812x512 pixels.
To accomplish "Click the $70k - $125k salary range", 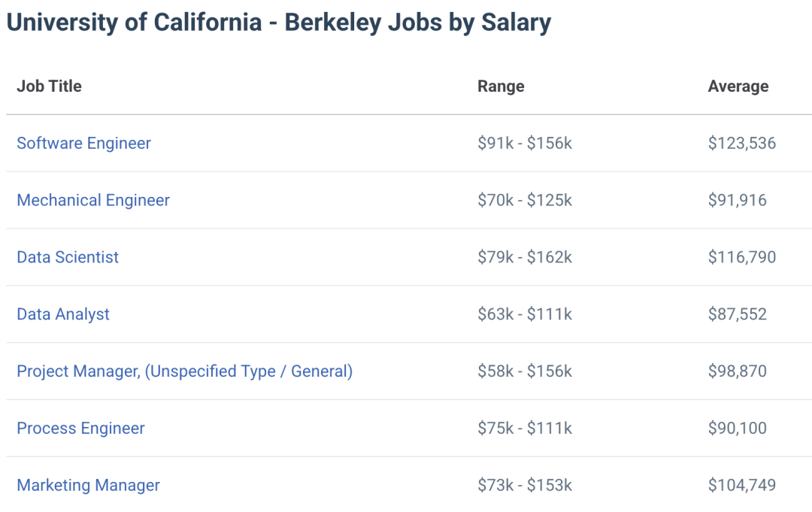I will click(525, 200).
